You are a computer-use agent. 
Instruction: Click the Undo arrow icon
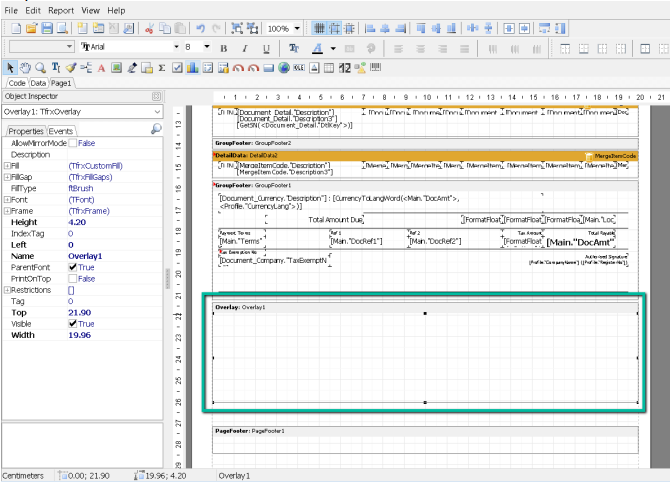(200, 28)
